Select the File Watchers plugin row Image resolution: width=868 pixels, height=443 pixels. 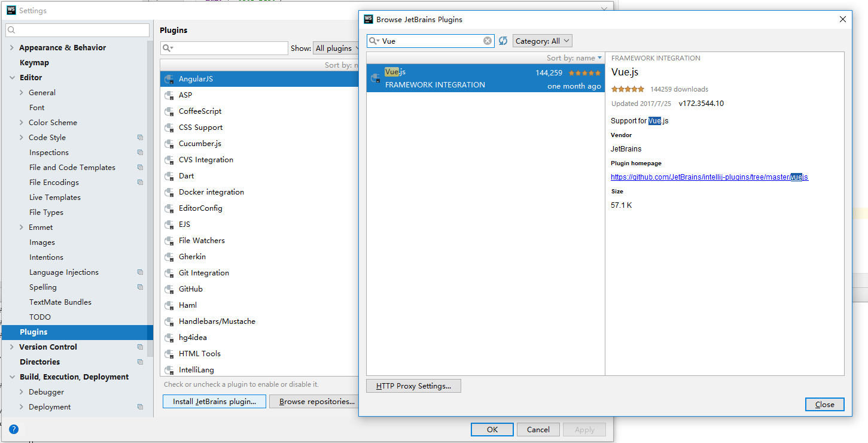point(260,241)
